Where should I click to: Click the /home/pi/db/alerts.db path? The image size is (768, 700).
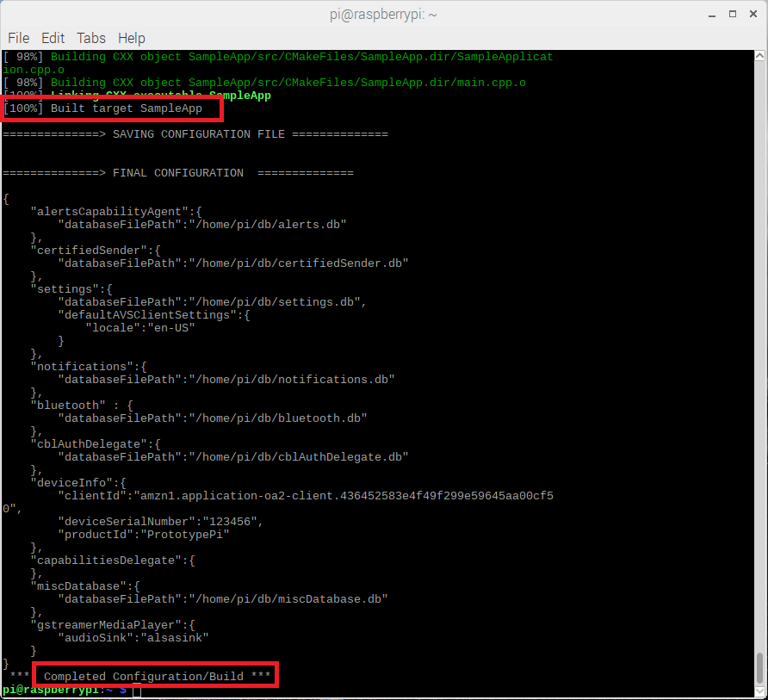click(271, 225)
